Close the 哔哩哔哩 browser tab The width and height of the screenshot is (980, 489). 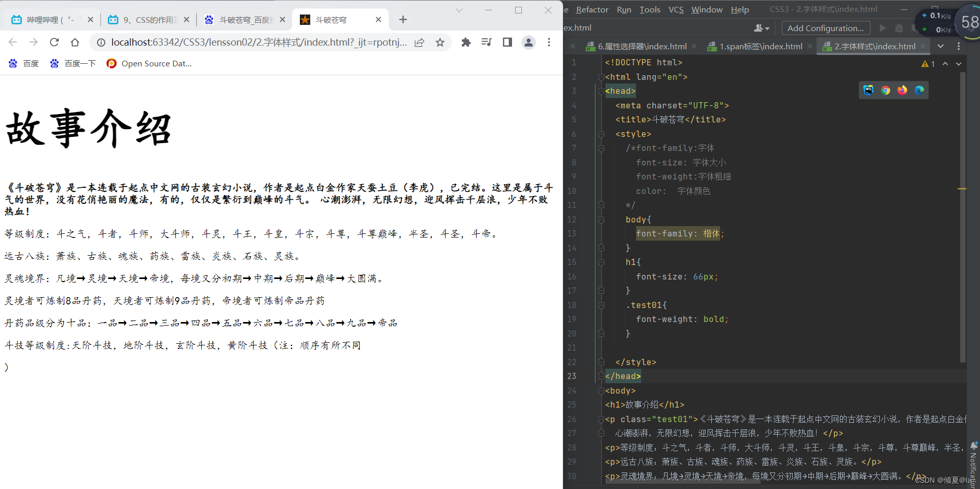pyautogui.click(x=90, y=20)
